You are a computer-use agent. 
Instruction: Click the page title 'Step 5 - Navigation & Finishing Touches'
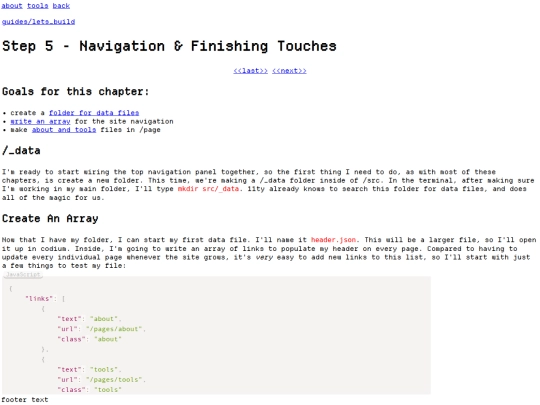pyautogui.click(x=169, y=46)
